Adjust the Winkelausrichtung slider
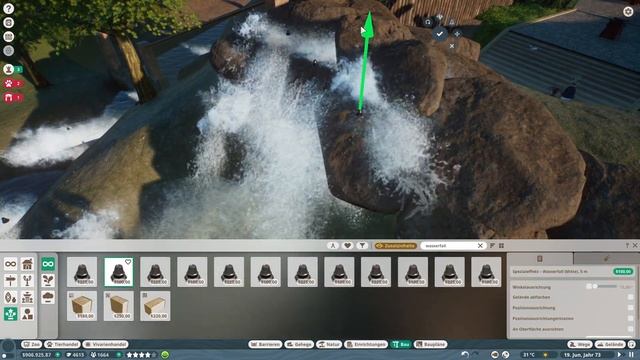This screenshot has height=360, width=640. point(605,287)
